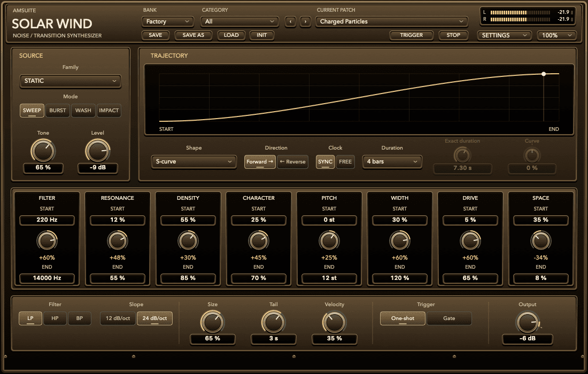Click the Drive end value 65 %
The width and height of the screenshot is (588, 374).
coord(470,278)
